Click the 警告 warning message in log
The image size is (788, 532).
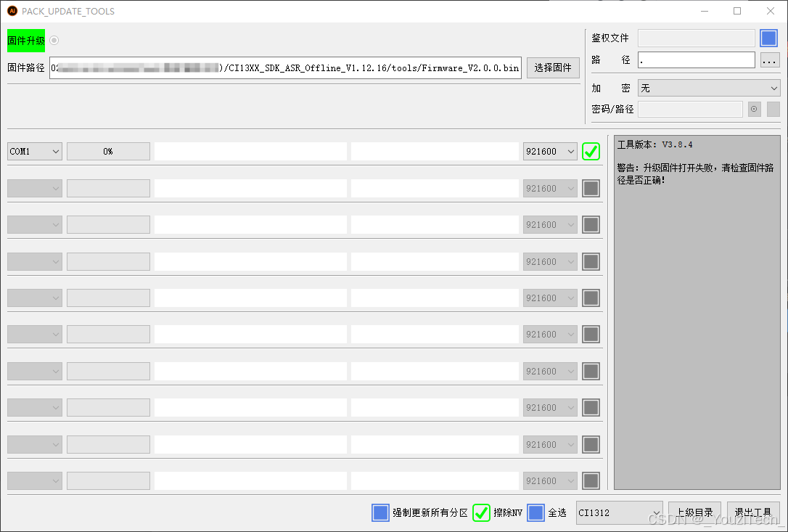[696, 174]
